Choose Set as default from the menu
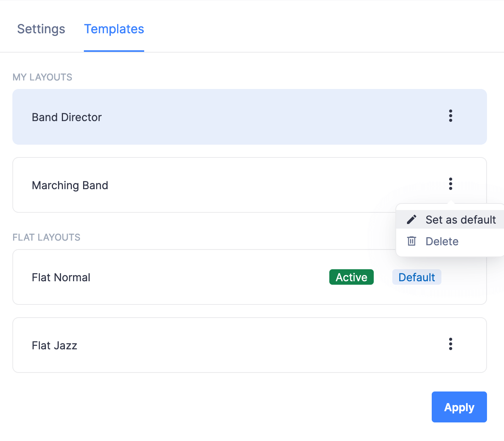This screenshot has height=441, width=504. 460,220
